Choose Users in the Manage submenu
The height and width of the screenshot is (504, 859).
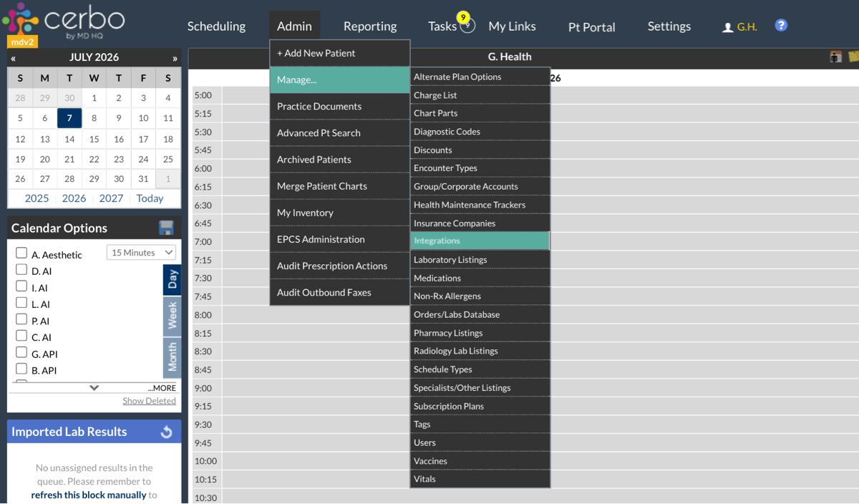(480, 442)
